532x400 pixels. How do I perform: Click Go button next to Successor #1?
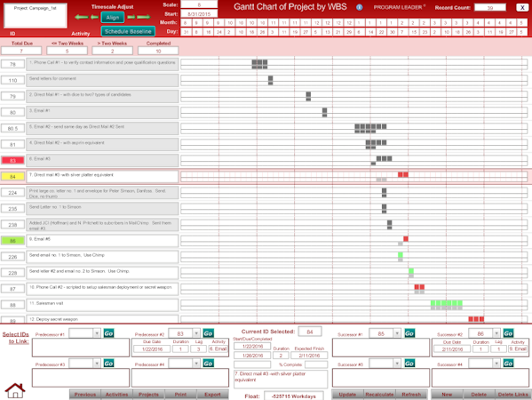pos(409,333)
